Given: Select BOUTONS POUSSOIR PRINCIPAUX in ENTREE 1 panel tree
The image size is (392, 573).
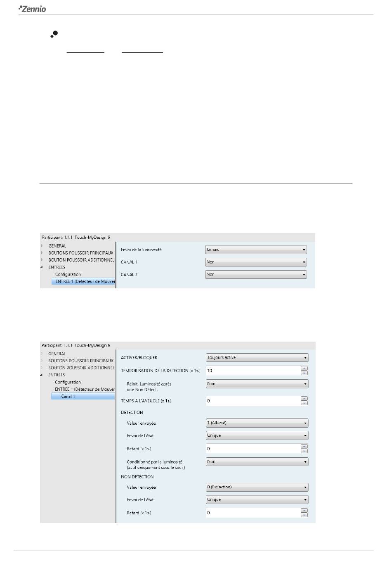Looking at the screenshot, I should 81,253.
